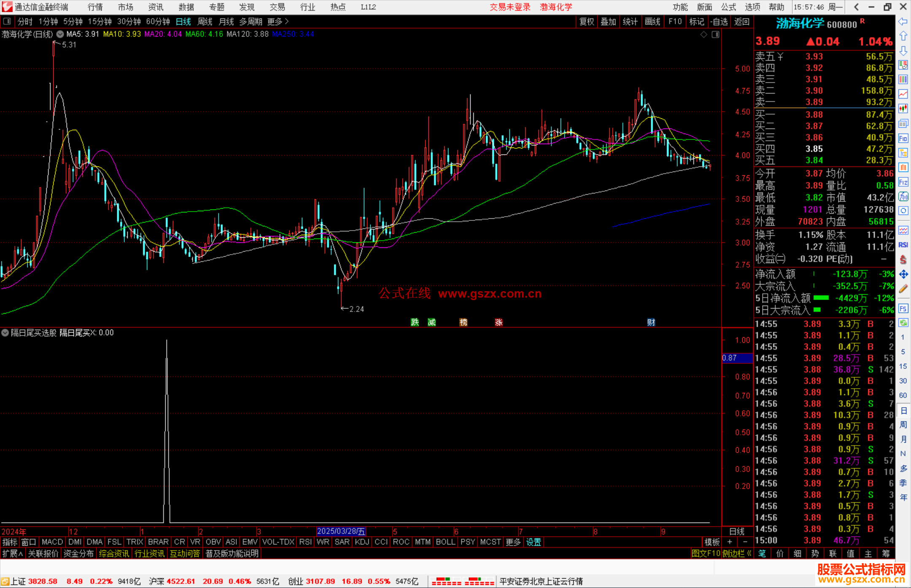Image resolution: width=911 pixels, height=588 pixels.
Task: Open the f(x) formula manager icon
Action: coord(903,196)
